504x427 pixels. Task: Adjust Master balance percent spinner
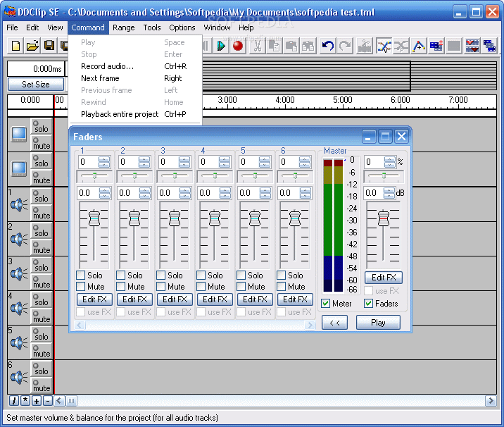pos(390,162)
